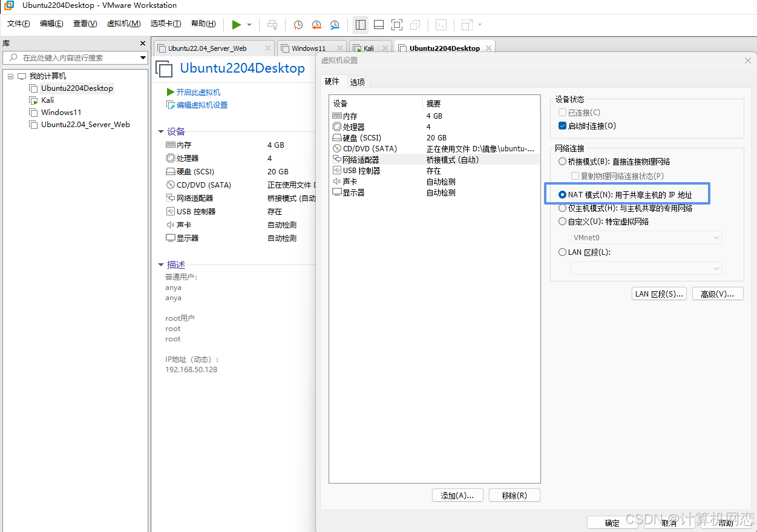This screenshot has height=532, width=757.
Task: Click USB 控制器 in VM summary list
Action: click(x=196, y=211)
